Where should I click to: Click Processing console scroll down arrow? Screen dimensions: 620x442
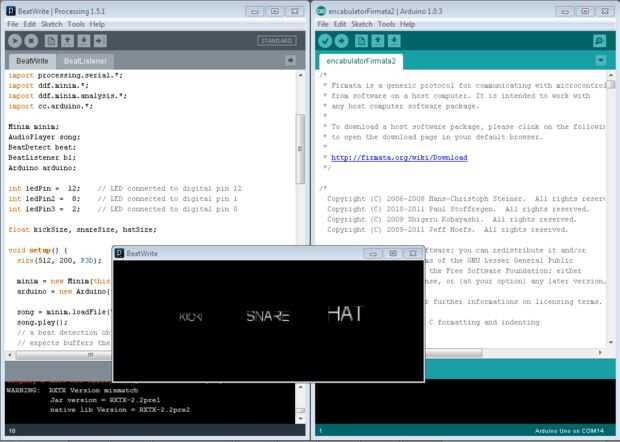[300, 418]
